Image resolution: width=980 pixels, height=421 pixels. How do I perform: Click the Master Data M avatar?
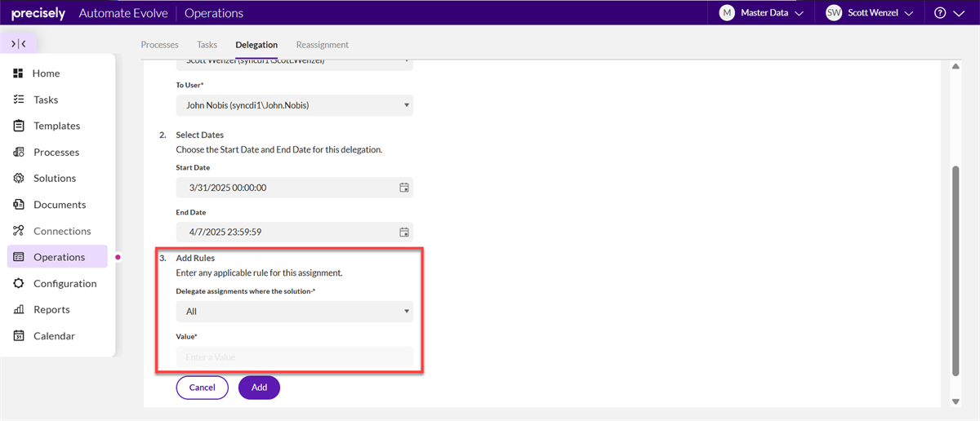tap(727, 13)
